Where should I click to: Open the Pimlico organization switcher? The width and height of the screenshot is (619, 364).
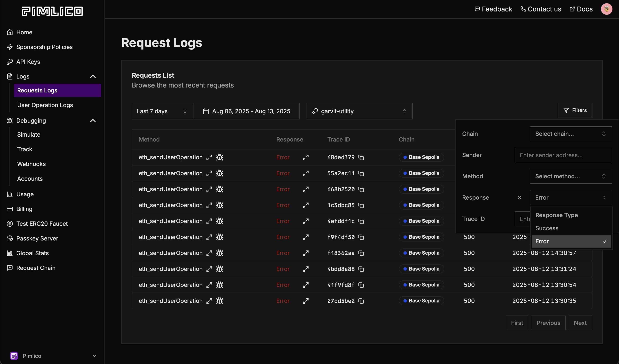53,356
